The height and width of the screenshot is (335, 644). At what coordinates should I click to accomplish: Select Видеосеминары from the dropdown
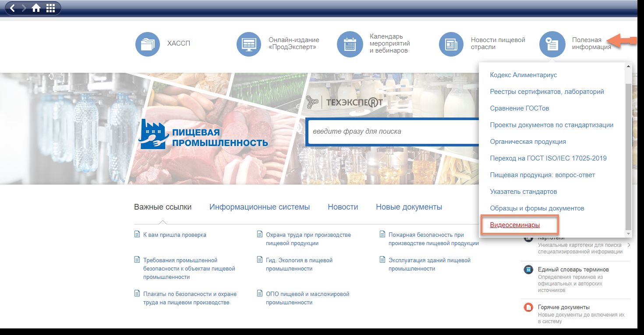[x=515, y=225]
